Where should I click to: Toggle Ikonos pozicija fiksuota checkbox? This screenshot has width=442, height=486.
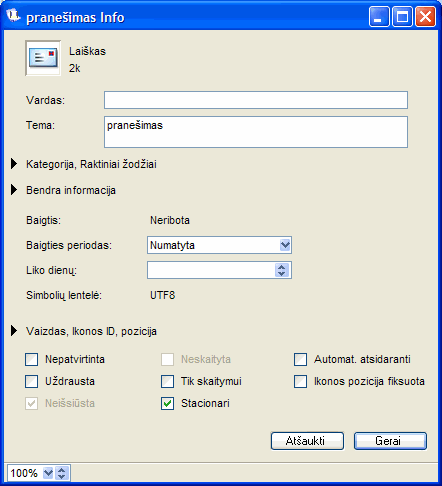(300, 382)
